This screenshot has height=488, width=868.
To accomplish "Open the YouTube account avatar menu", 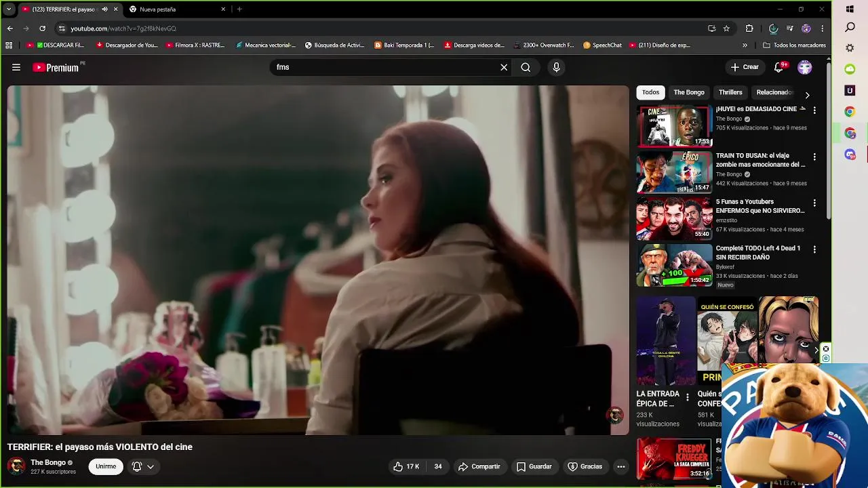I will (x=805, y=67).
